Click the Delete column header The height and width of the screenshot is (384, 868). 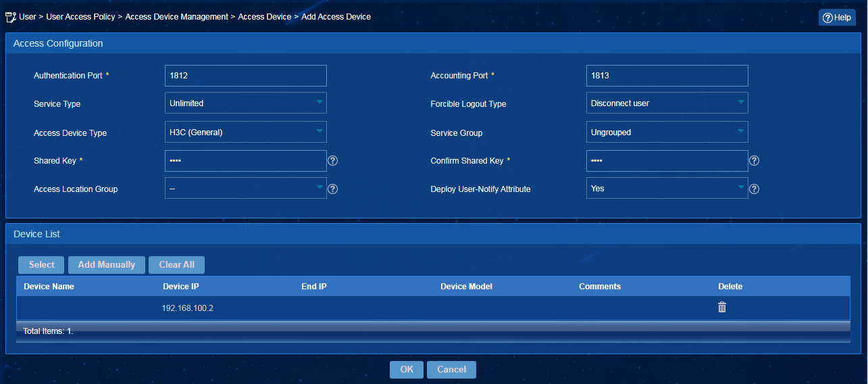pos(730,287)
